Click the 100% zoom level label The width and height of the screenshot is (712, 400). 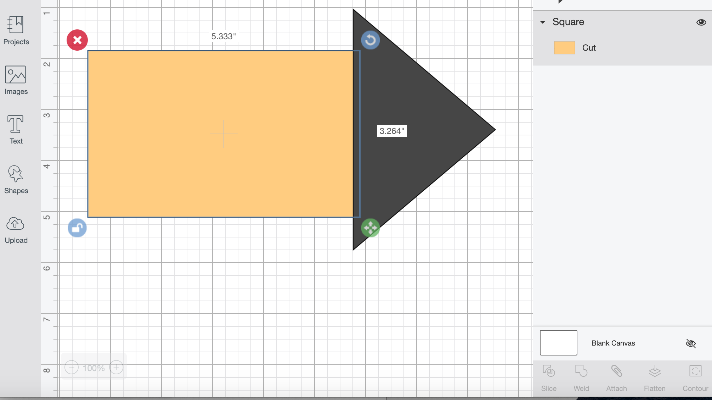coord(94,368)
